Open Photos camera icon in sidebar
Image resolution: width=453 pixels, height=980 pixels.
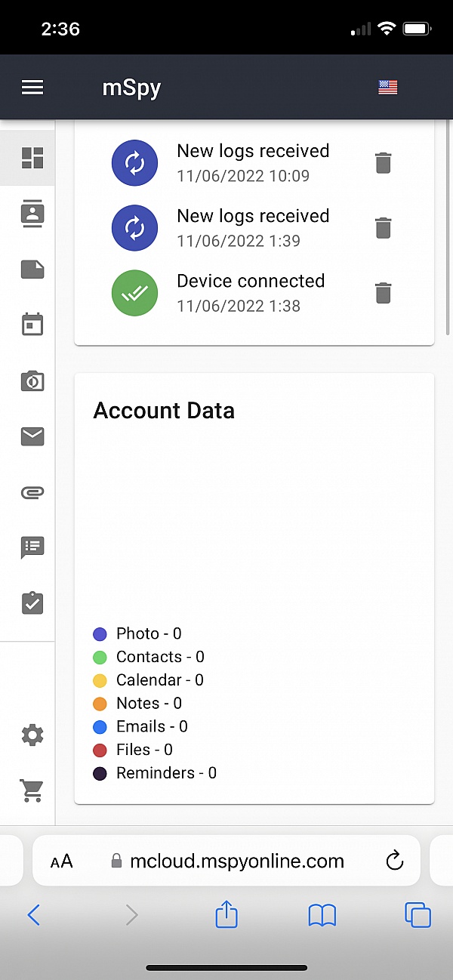32,381
